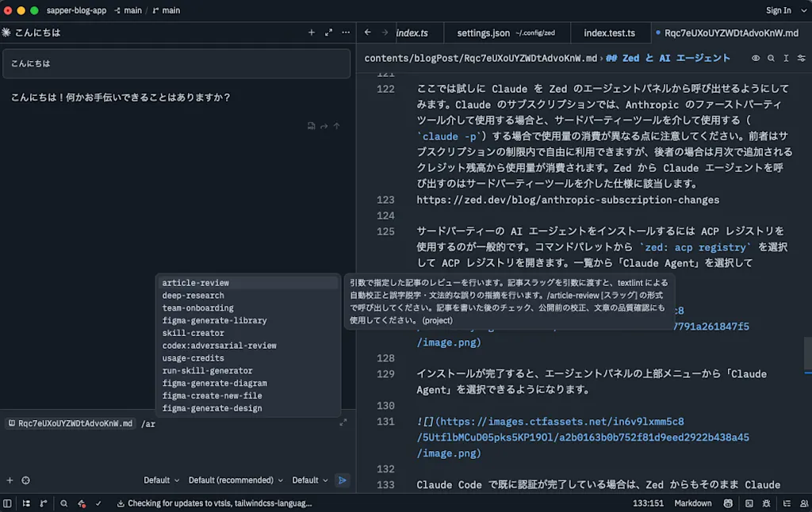This screenshot has width=812, height=512.
Task: Open the agent panel options (three dots) menu
Action: pyautogui.click(x=346, y=32)
